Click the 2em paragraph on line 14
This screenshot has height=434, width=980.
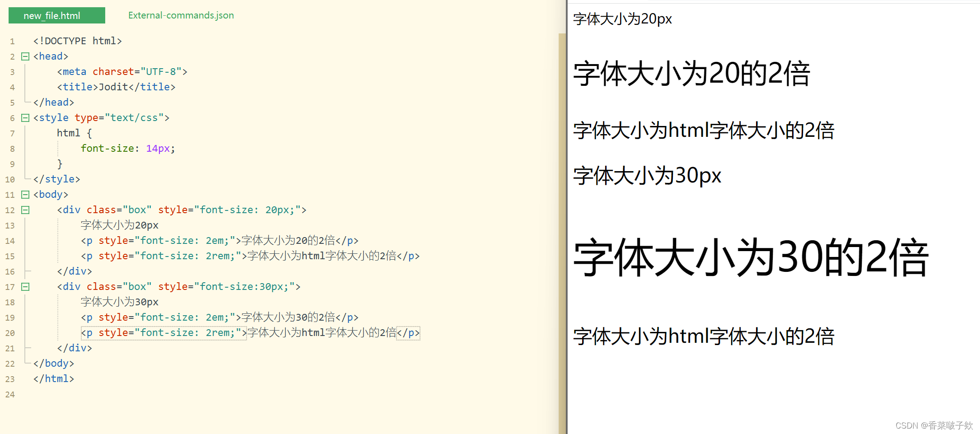(219, 241)
